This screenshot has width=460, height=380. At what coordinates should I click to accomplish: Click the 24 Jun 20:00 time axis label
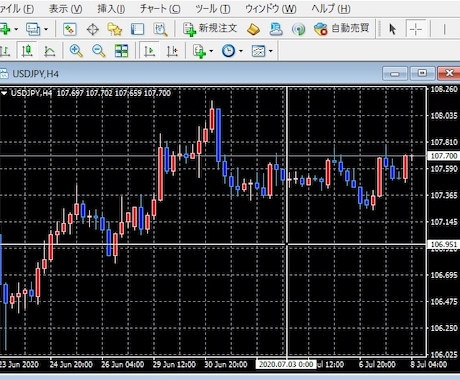point(71,364)
